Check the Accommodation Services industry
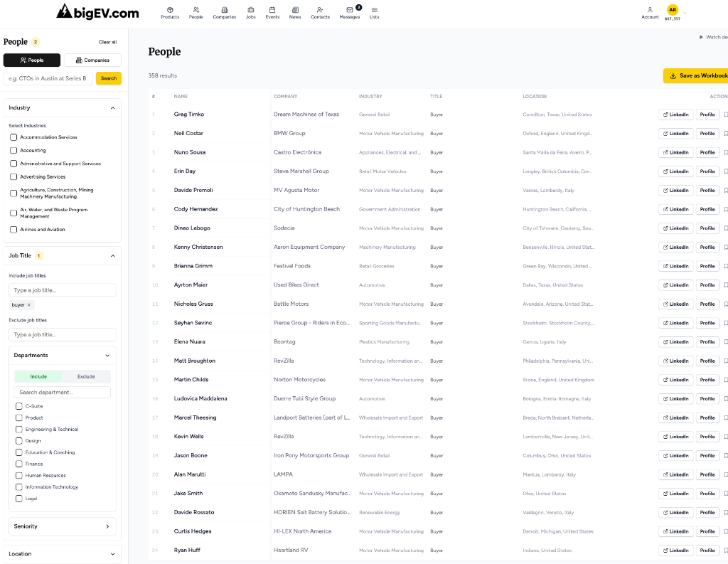The height and width of the screenshot is (564, 728). click(x=14, y=137)
